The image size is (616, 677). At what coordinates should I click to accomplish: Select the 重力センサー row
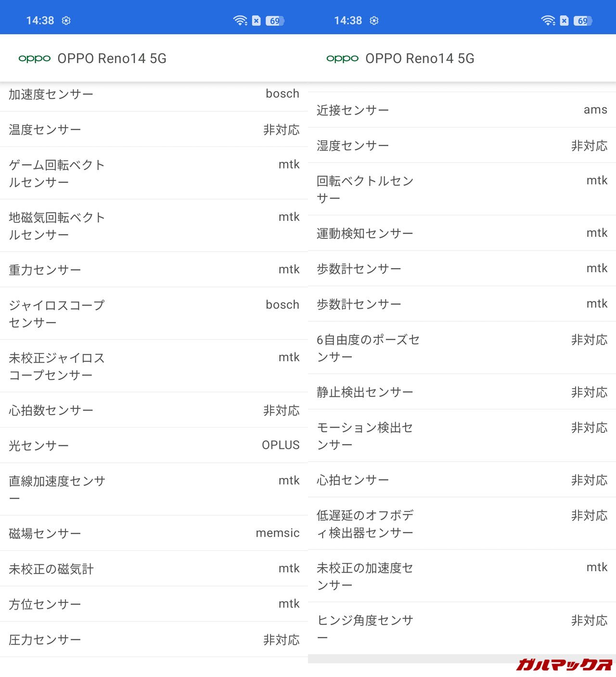pyautogui.click(x=154, y=270)
